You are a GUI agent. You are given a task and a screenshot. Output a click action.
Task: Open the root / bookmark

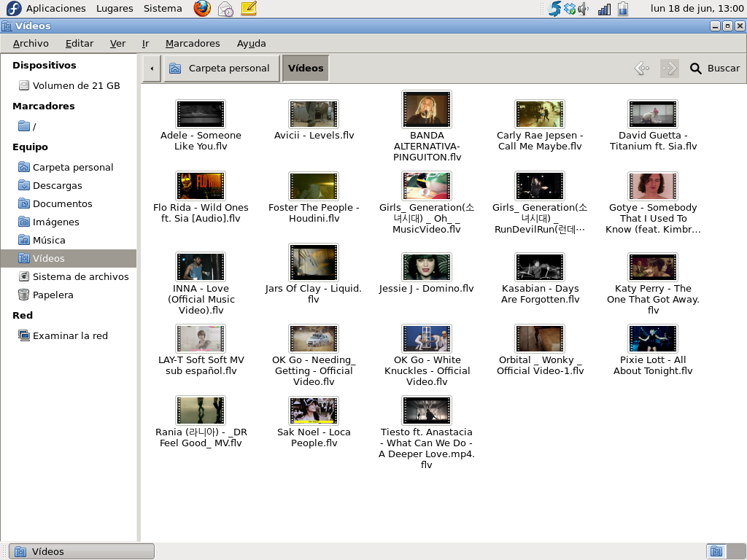pyautogui.click(x=27, y=126)
